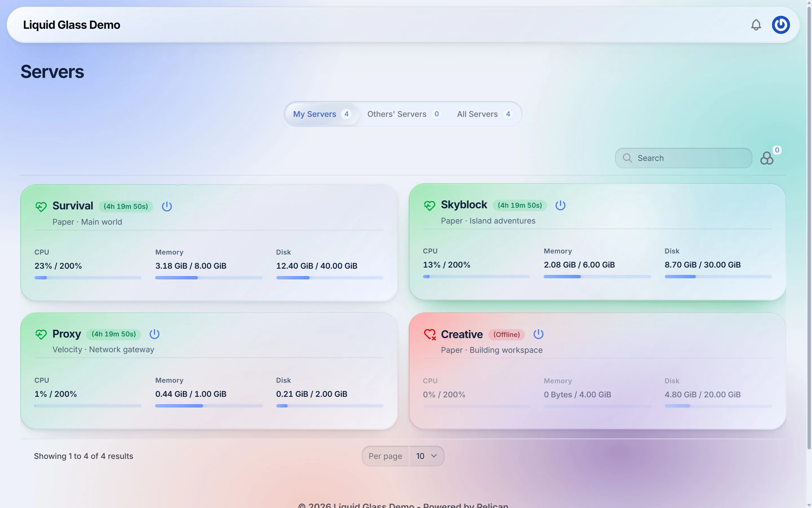Click the Skyblock server health heart icon

429,205
